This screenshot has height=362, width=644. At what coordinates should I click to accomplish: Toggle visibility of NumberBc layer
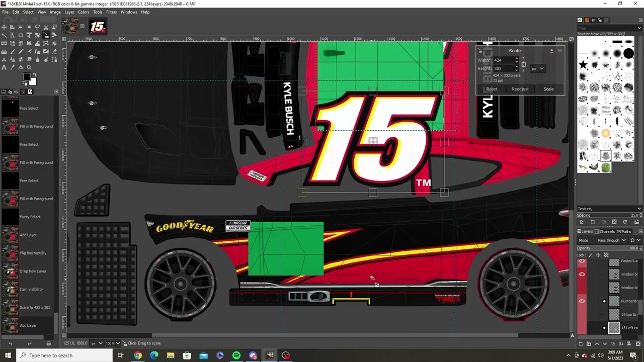[x=582, y=301]
